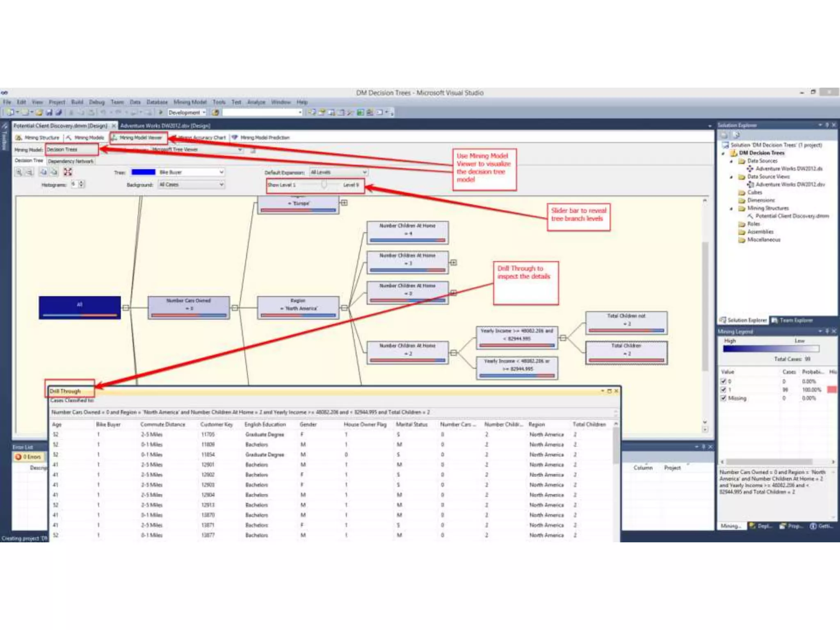Click the Size to Fit red arrows icon
Viewport: 840px width, 630px height.
click(x=68, y=172)
